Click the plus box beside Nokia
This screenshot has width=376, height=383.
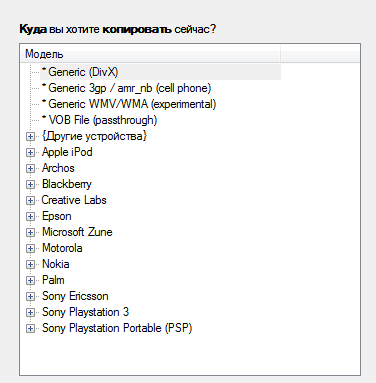30,264
